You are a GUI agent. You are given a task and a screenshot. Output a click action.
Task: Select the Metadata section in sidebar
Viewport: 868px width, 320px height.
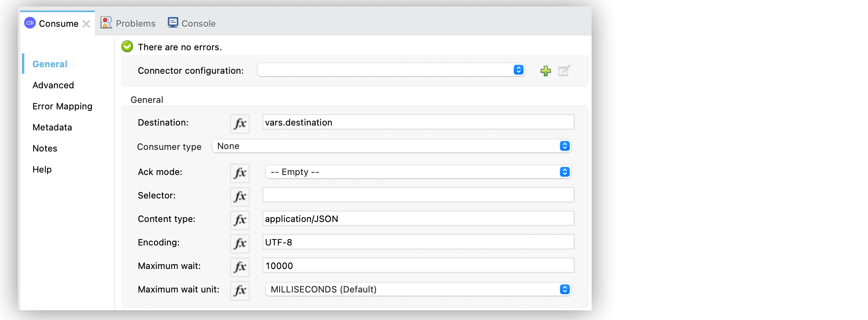point(52,128)
